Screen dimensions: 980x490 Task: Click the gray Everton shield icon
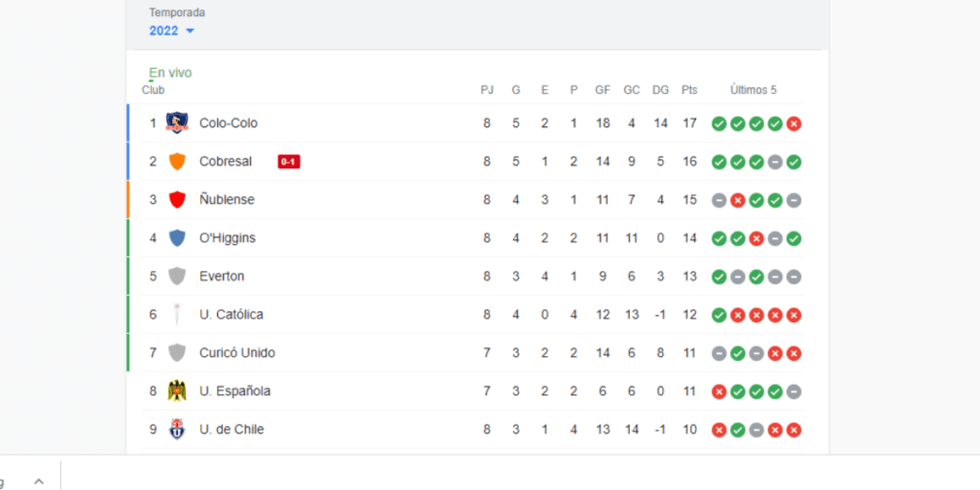(176, 276)
